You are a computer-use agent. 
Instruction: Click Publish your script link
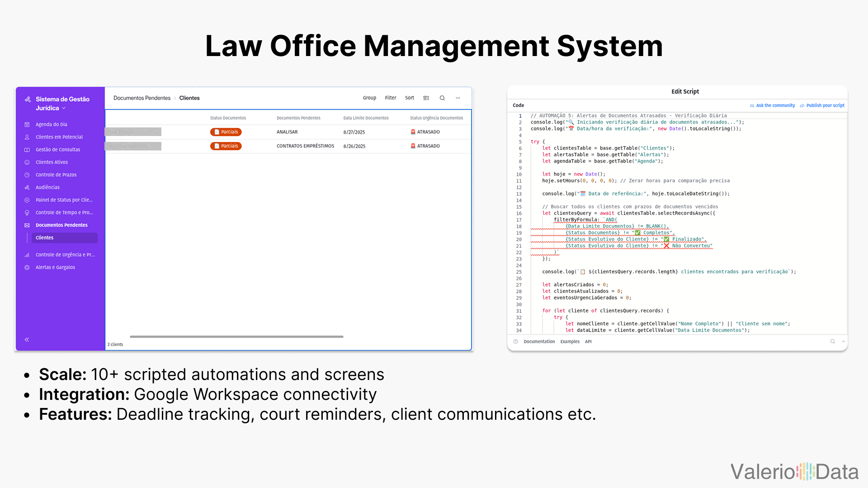pyautogui.click(x=825, y=106)
